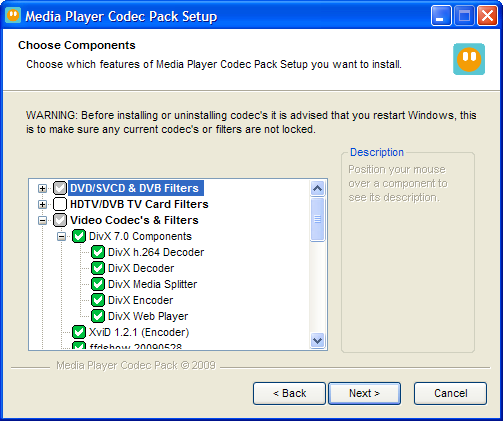Select DivX h.264 Decoder label
This screenshot has height=421, width=503.
[156, 252]
